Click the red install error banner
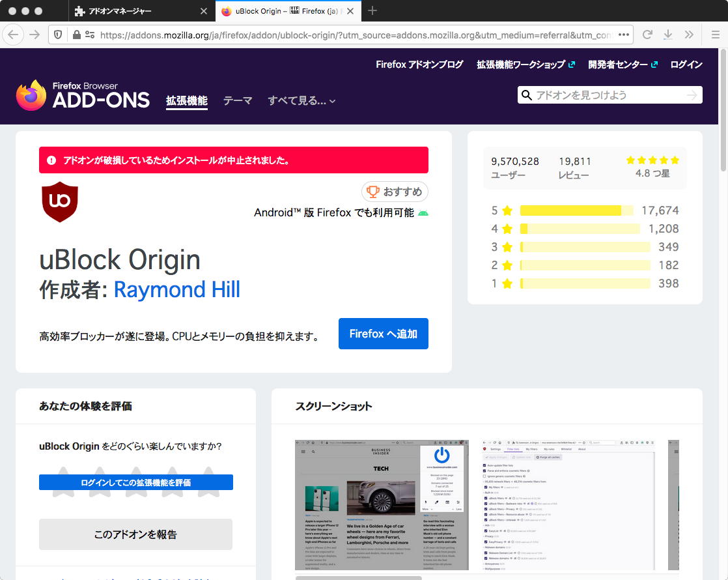Image resolution: width=728 pixels, height=580 pixels. pos(234,160)
